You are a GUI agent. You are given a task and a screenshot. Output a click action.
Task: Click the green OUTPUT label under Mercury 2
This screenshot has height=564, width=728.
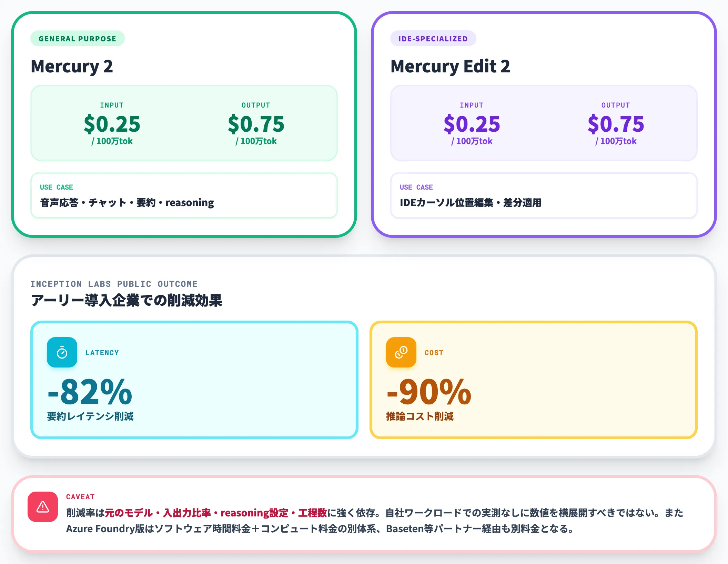256,105
